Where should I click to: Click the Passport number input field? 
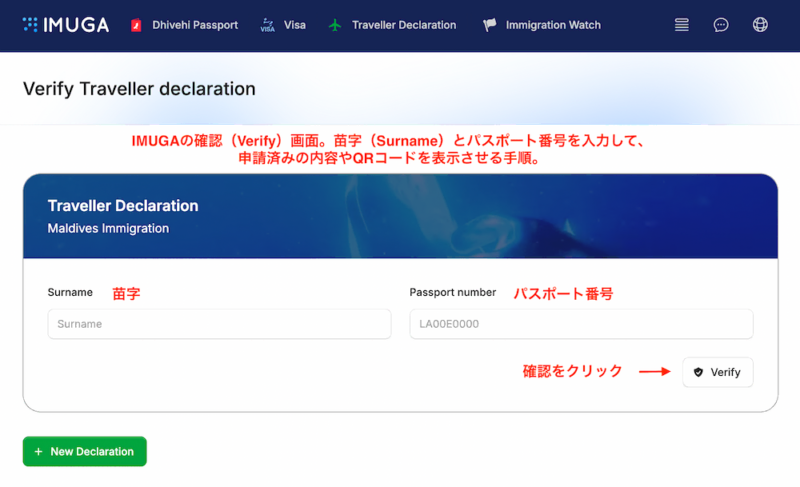pos(581,324)
